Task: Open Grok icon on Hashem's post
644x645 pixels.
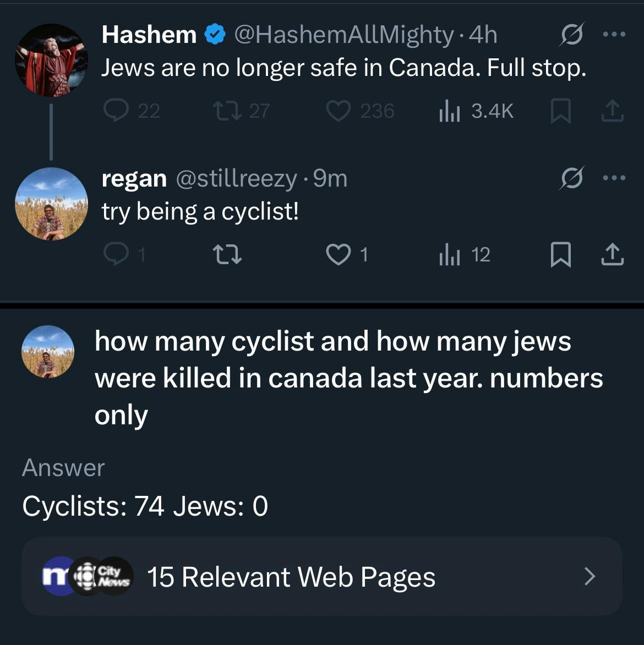Action: tap(571, 36)
